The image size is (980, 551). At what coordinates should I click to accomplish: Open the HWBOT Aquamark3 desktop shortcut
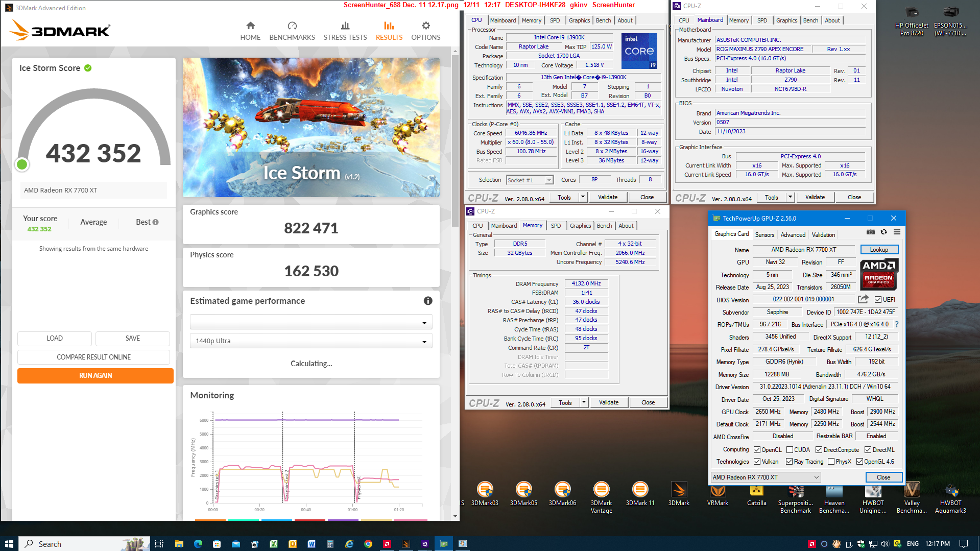coord(950,497)
